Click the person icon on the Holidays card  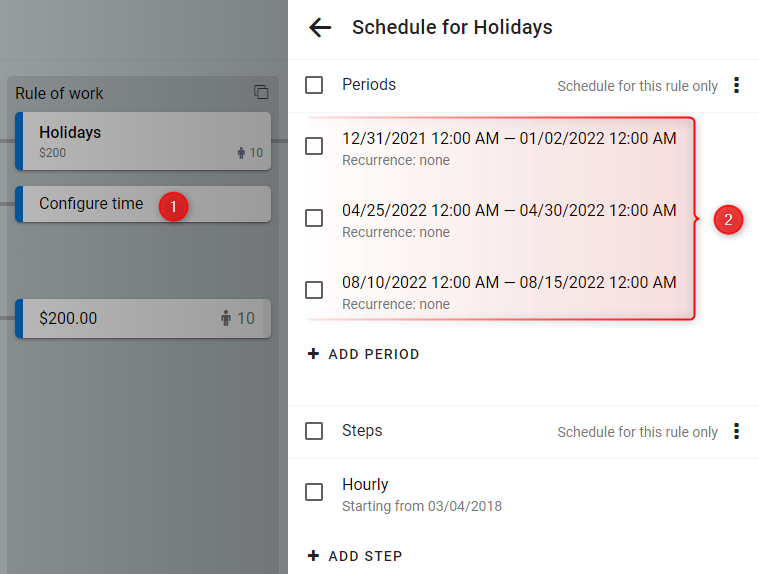pyautogui.click(x=241, y=153)
